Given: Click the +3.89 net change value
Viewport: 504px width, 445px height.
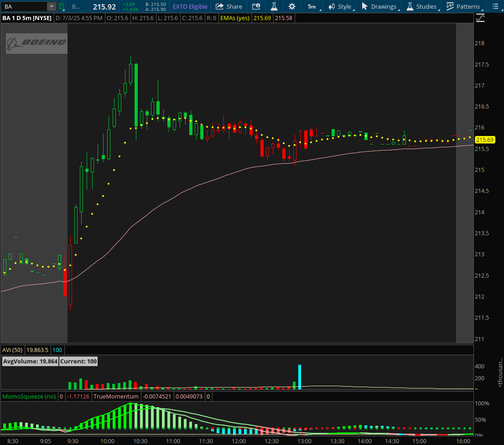Looking at the screenshot, I should coord(129,4).
